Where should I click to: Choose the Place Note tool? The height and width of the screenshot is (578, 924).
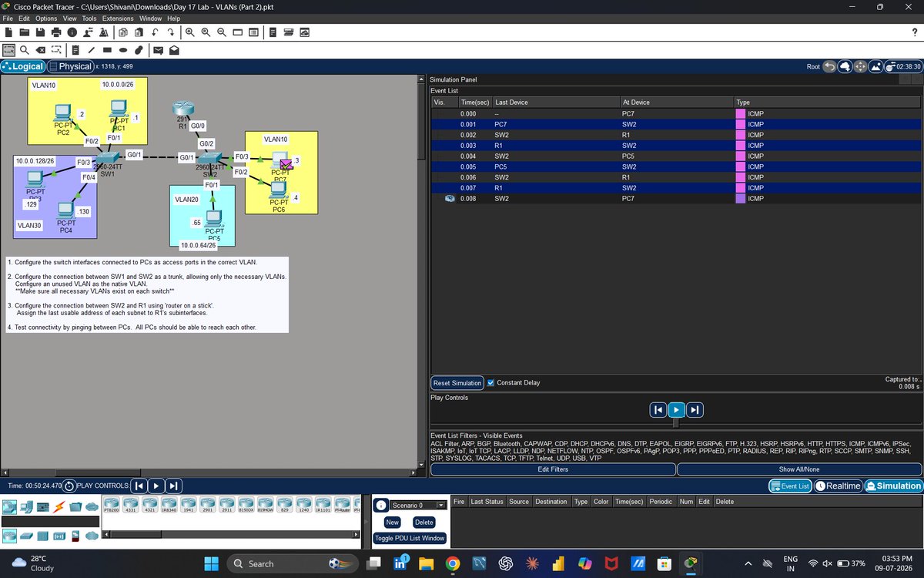point(75,50)
